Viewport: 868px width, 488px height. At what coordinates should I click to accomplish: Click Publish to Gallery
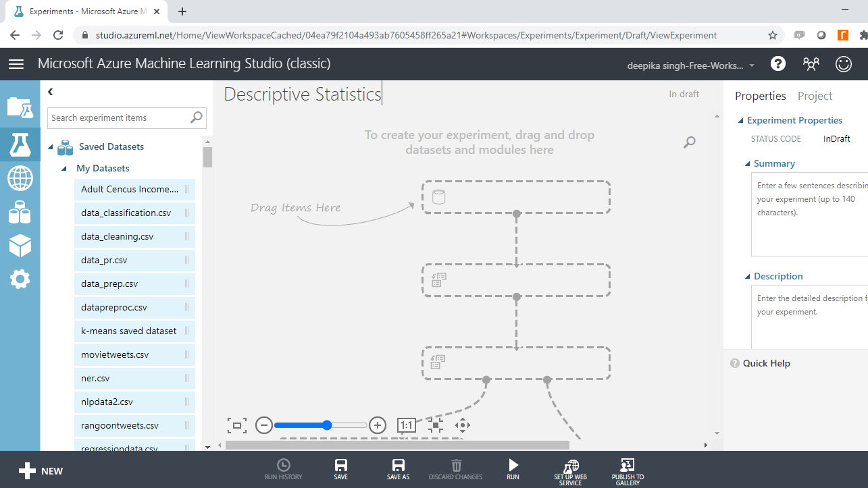tap(628, 472)
